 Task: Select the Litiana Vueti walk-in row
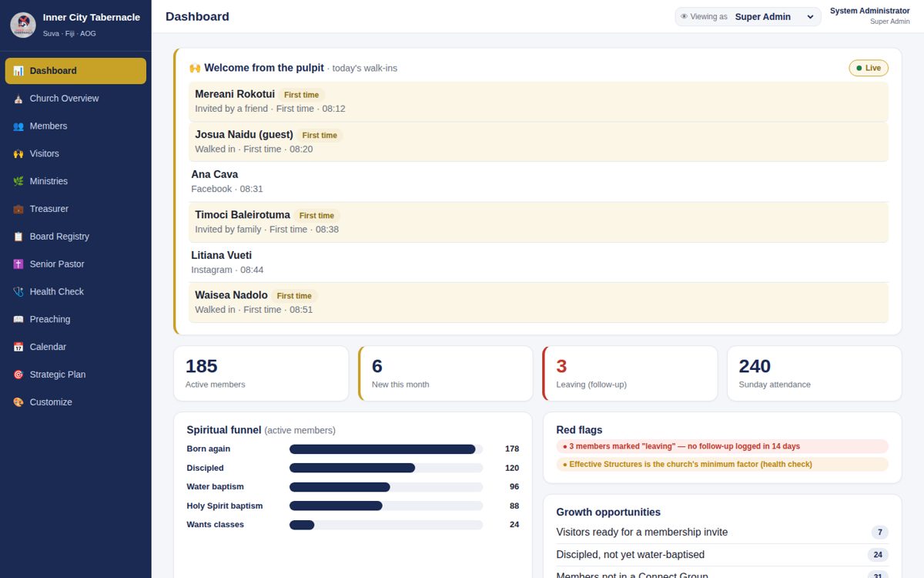click(x=538, y=262)
